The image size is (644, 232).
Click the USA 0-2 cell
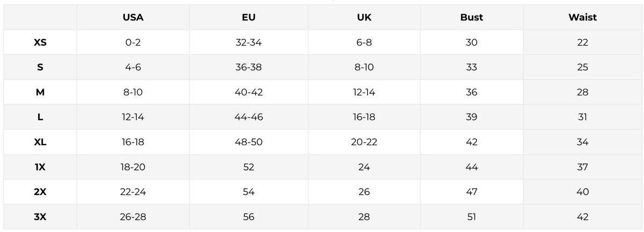pos(133,42)
